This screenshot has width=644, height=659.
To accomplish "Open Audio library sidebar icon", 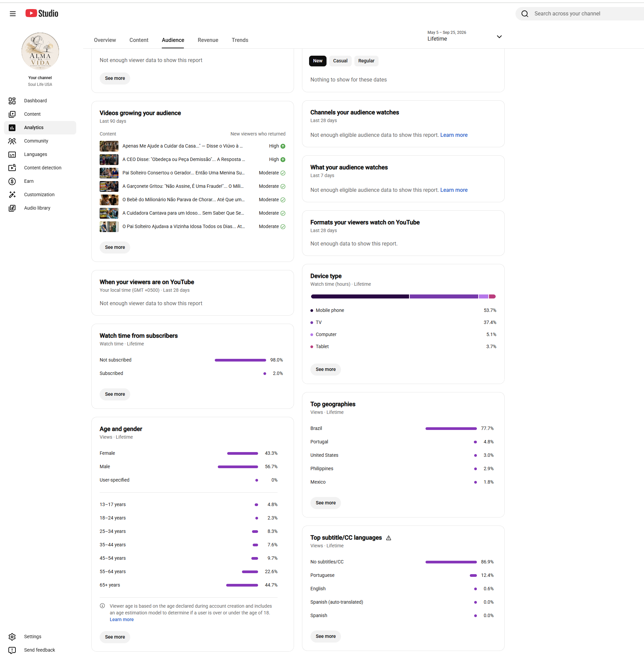I will point(12,208).
